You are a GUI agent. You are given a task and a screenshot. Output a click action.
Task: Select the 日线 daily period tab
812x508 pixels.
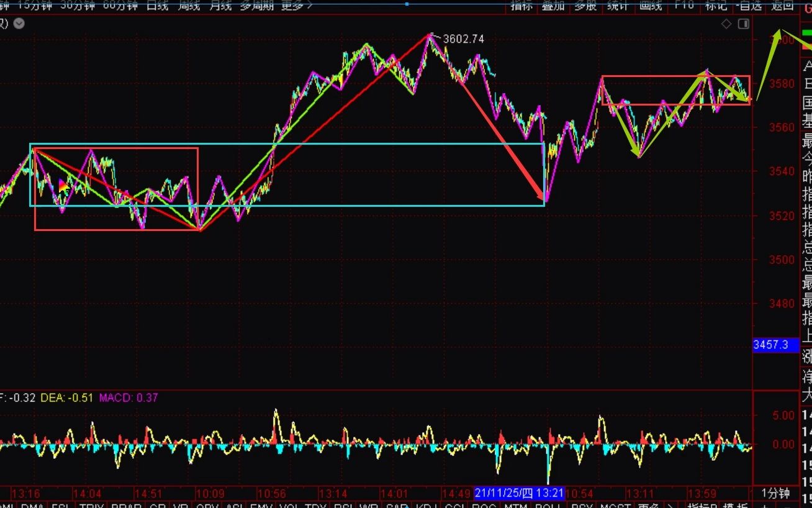click(x=158, y=5)
